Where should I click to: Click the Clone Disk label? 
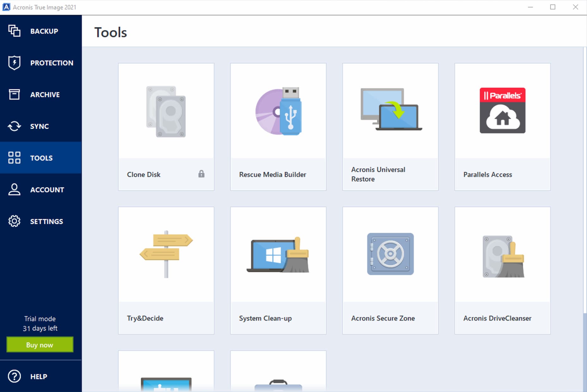144,174
